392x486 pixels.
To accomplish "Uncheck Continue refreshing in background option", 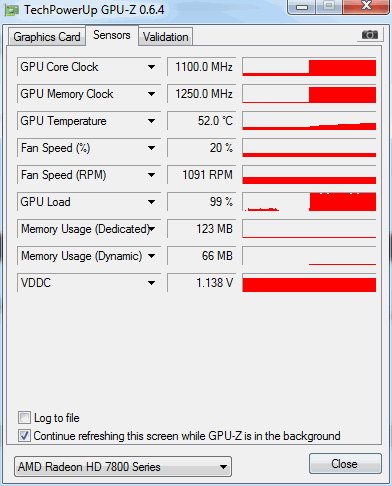I will tap(24, 435).
